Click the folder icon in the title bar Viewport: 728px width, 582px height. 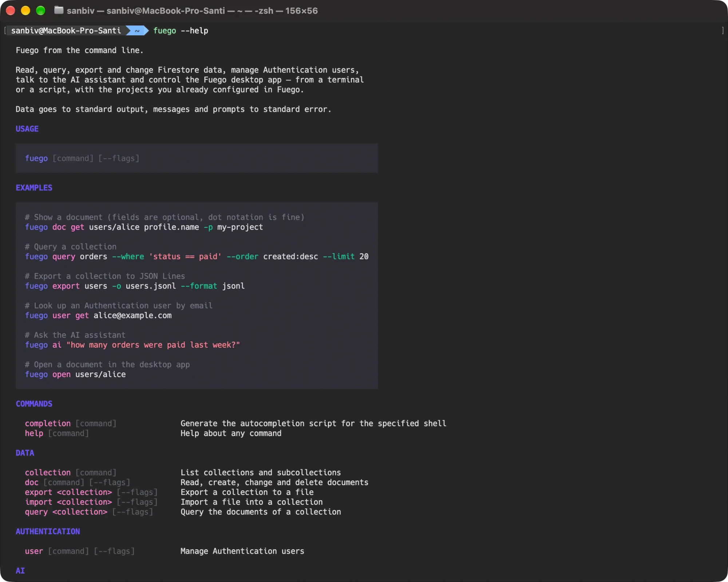click(x=59, y=11)
